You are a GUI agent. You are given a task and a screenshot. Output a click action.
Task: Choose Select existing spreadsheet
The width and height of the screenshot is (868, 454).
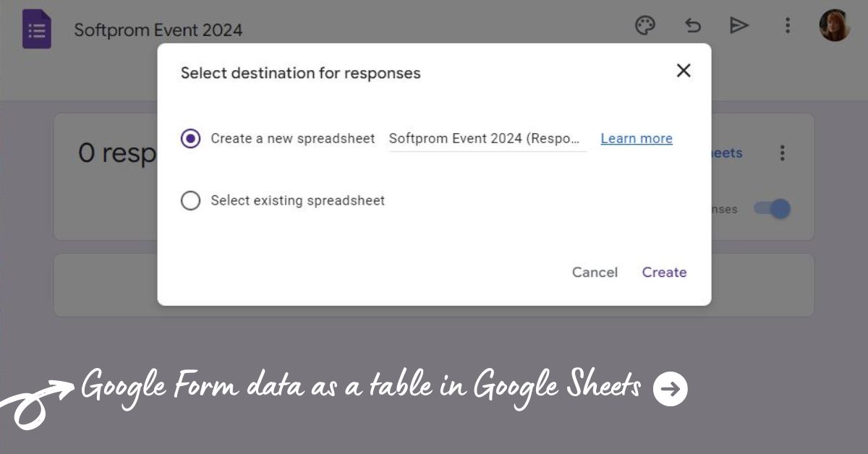click(x=190, y=200)
